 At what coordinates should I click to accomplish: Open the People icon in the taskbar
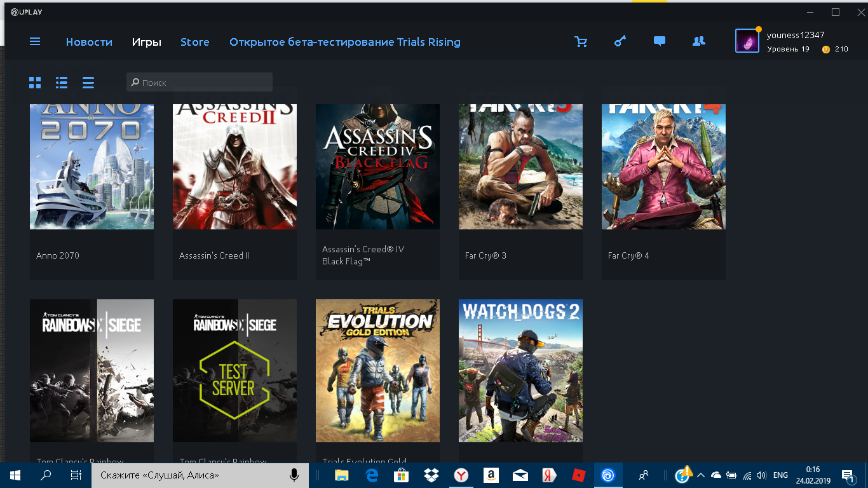point(644,475)
